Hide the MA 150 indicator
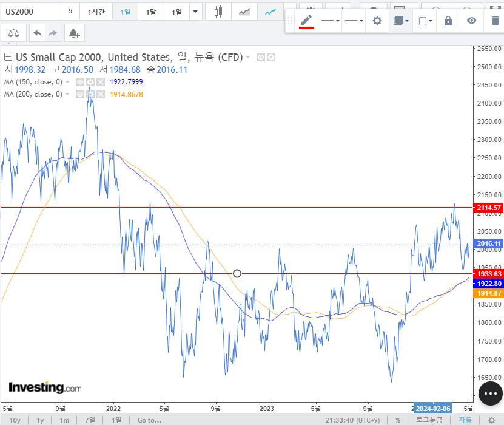 [x=79, y=82]
